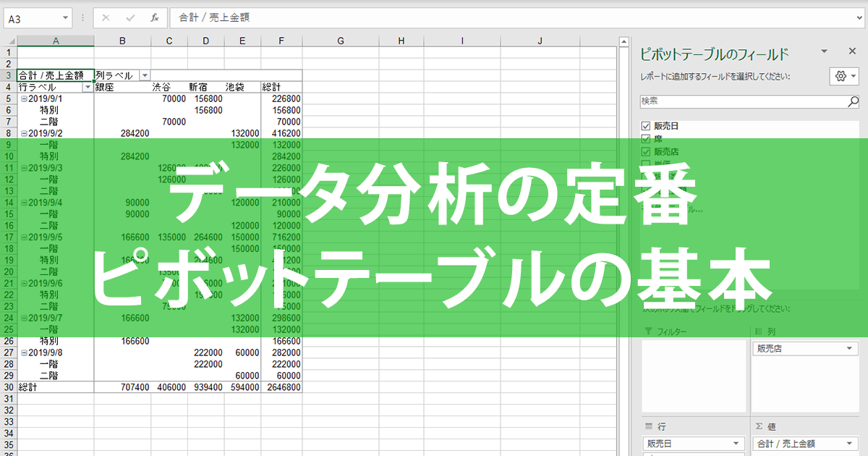868x456 pixels.
Task: Click the ピボットテーブルのフィールド pane title
Action: (715, 54)
